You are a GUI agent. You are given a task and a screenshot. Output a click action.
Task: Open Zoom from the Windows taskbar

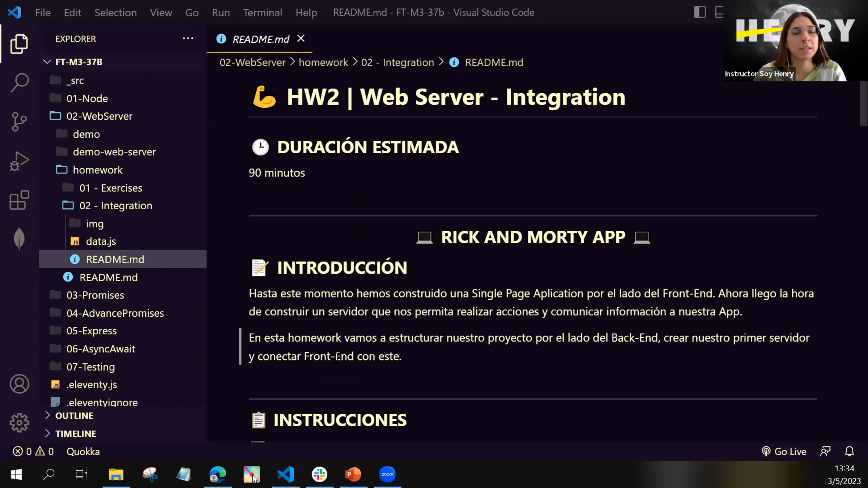point(387,474)
